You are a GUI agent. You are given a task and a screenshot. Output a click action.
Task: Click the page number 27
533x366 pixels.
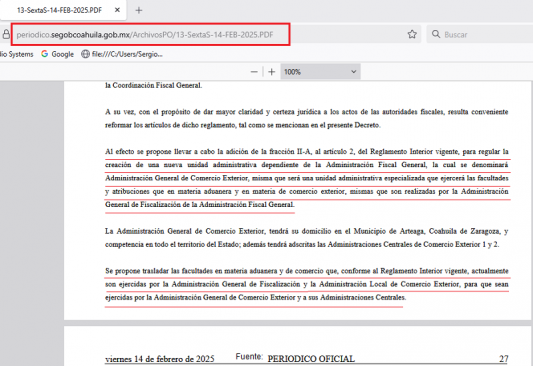coord(503,359)
